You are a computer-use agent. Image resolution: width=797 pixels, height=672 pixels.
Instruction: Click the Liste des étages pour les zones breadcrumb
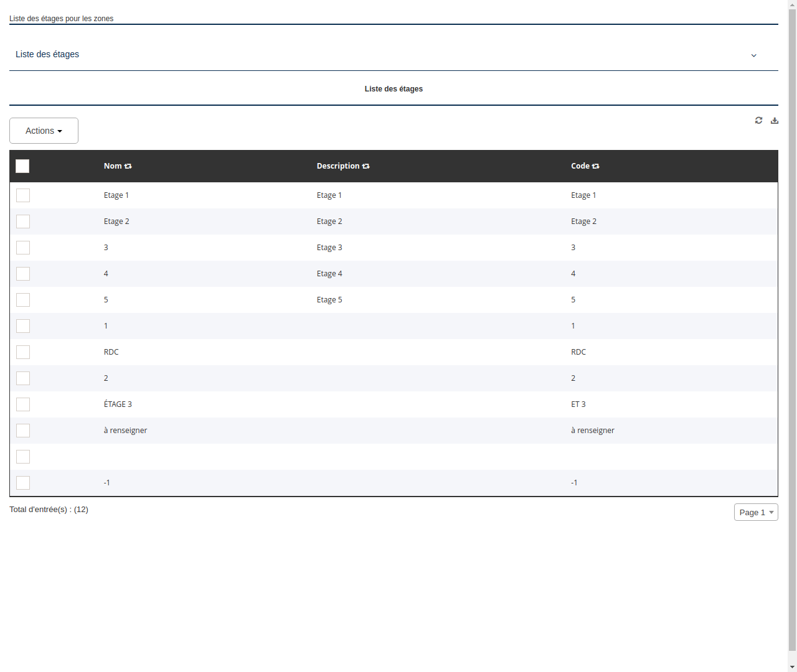coord(61,19)
